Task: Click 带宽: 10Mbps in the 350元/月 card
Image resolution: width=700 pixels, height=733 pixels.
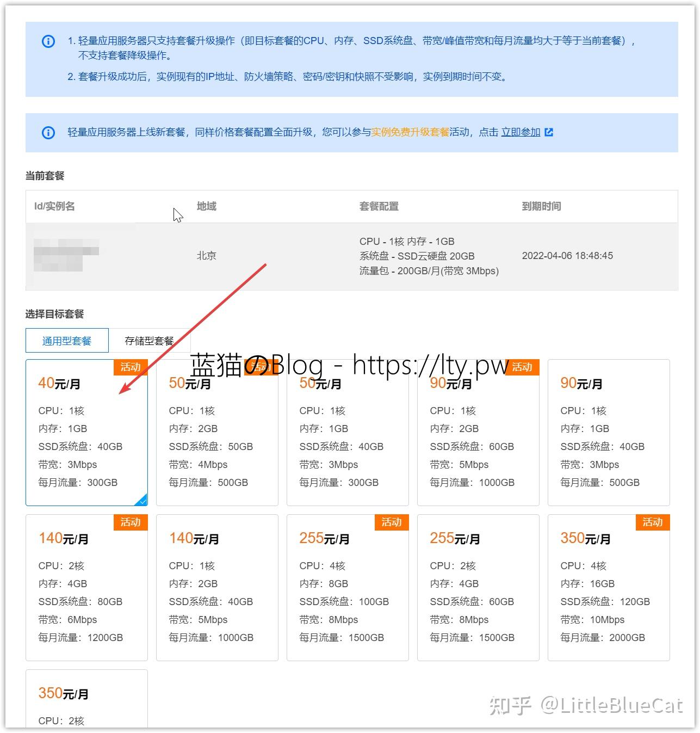Action: point(592,619)
